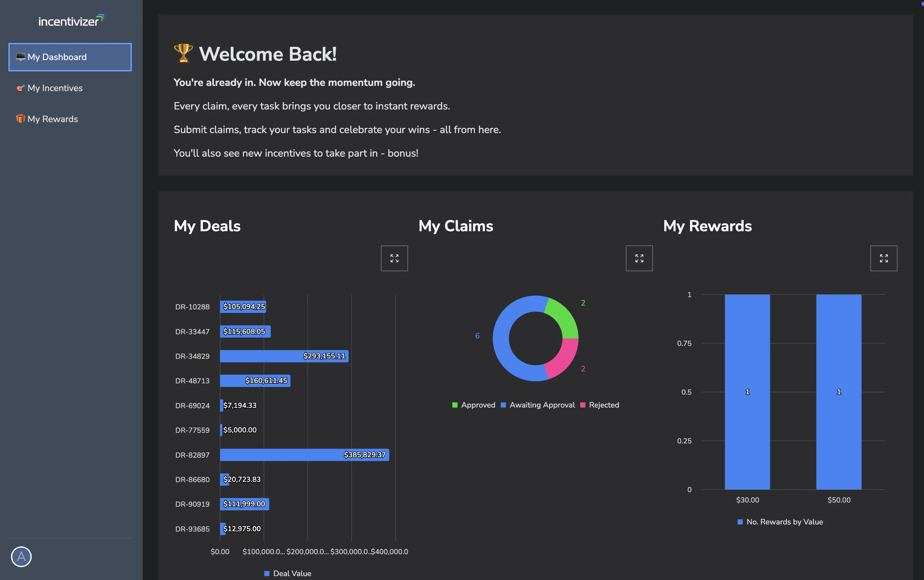Image resolution: width=924 pixels, height=580 pixels.
Task: Click the DR-90919 bar showing $111,999.00
Action: tap(245, 504)
